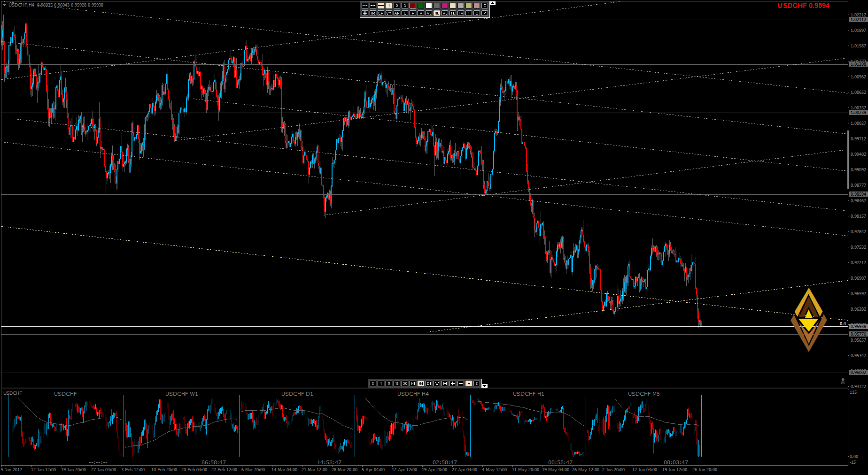The image size is (868, 475).
Task: Collapse the drawing toolbar with up arrow
Action: tap(492, 3)
